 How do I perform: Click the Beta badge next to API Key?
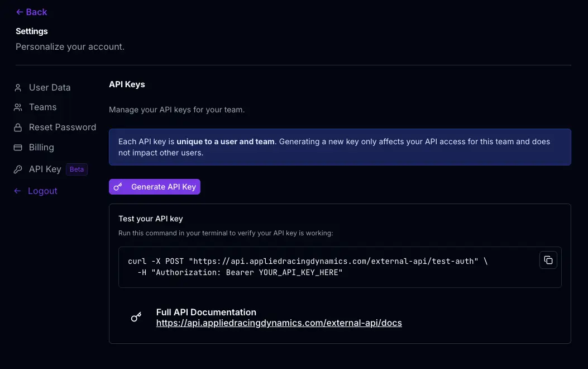point(77,169)
